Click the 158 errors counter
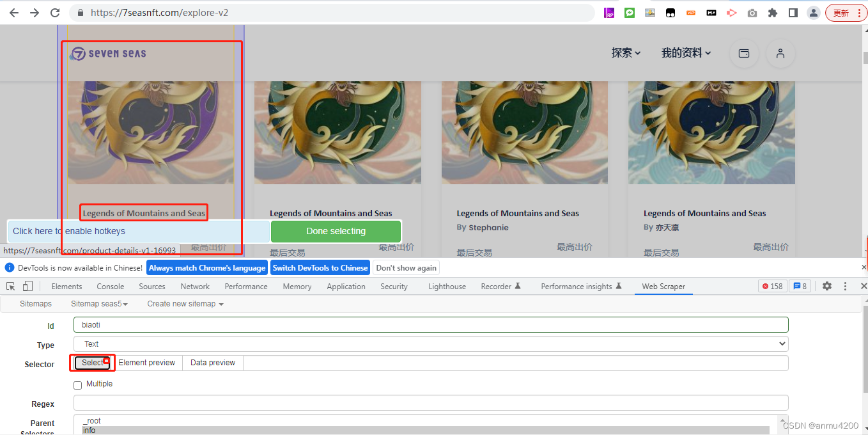 pyautogui.click(x=772, y=286)
